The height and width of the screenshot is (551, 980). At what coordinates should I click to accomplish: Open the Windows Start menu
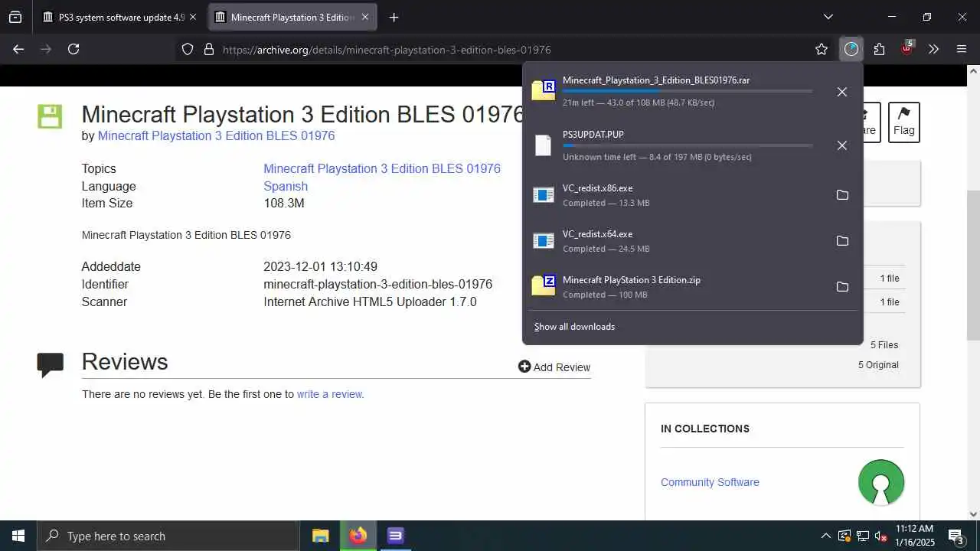tap(18, 536)
